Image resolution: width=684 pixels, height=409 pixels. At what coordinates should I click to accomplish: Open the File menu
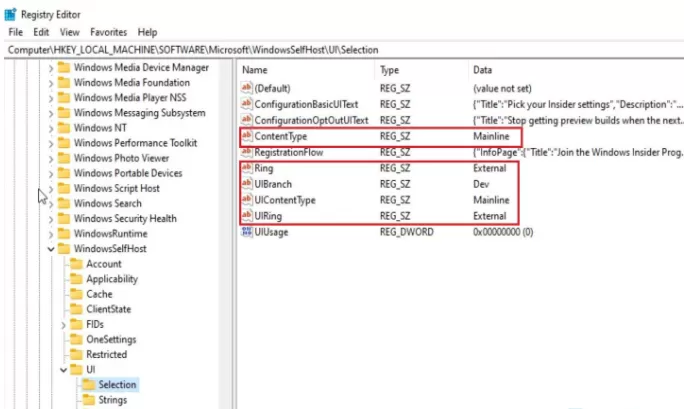tap(15, 32)
